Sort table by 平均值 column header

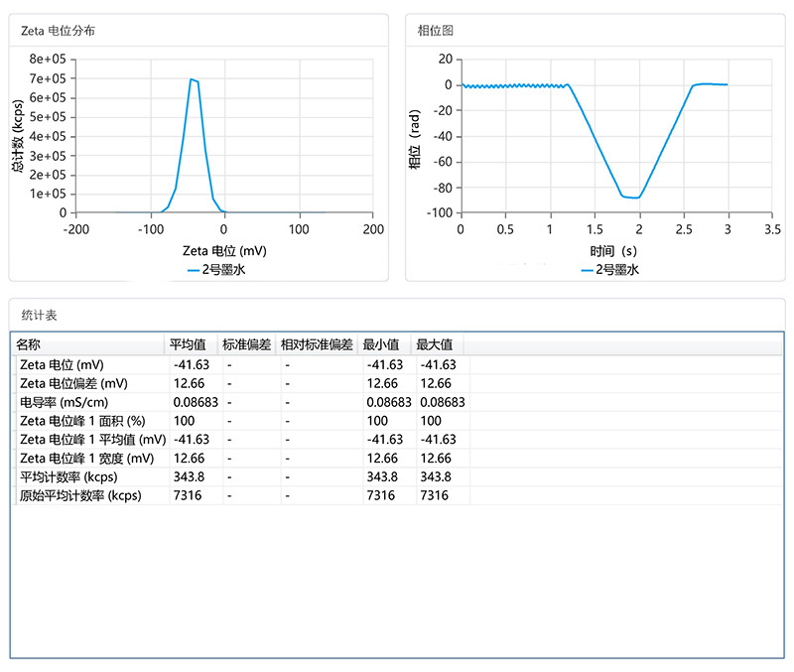188,344
